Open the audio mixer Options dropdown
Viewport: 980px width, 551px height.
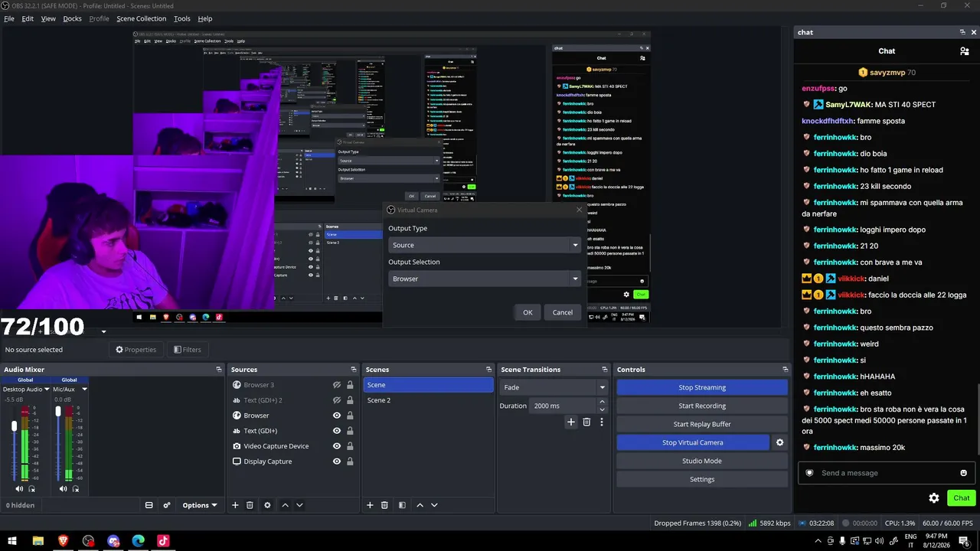(x=199, y=505)
